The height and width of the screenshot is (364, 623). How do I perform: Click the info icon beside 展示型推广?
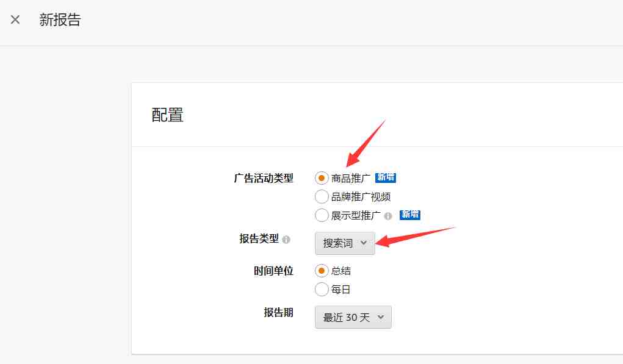pyautogui.click(x=388, y=216)
